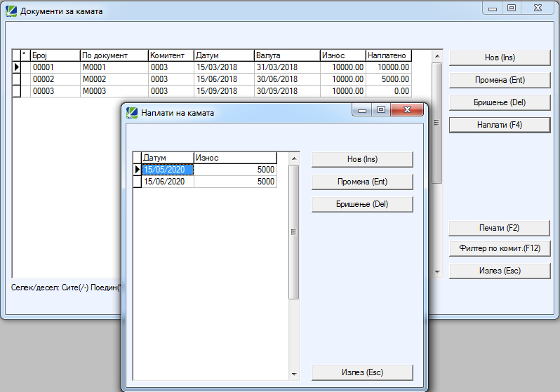Click M0002 document cell
The height and width of the screenshot is (392, 560).
(x=114, y=79)
